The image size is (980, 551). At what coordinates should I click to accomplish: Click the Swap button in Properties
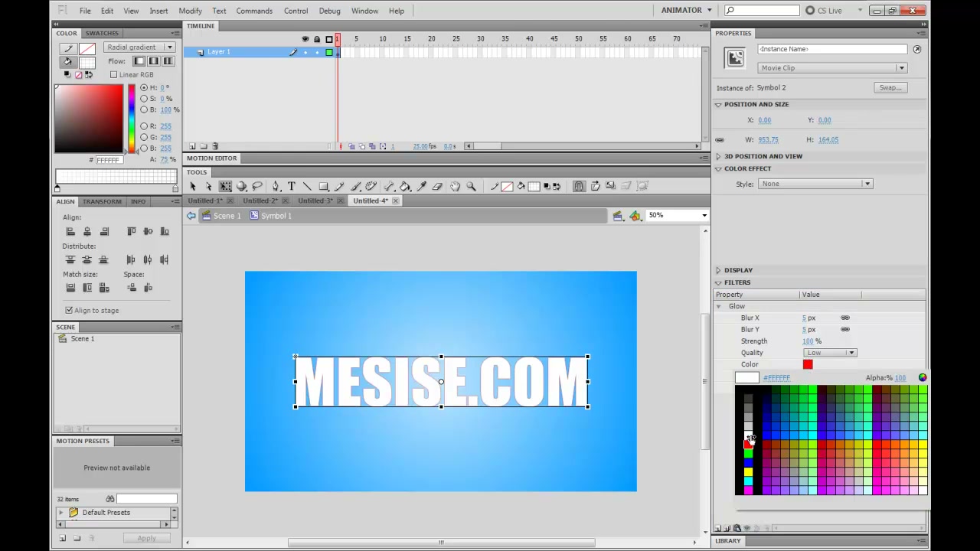click(x=890, y=88)
